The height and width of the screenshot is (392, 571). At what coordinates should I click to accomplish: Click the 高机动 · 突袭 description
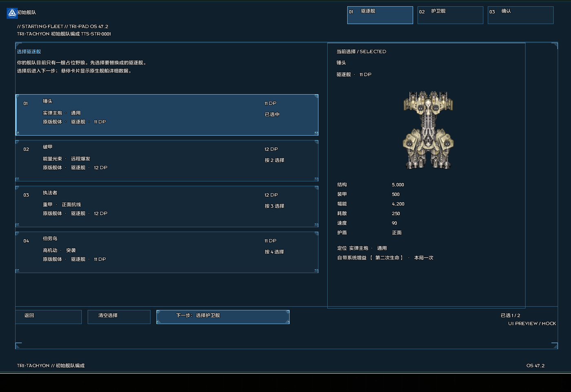[59, 251]
